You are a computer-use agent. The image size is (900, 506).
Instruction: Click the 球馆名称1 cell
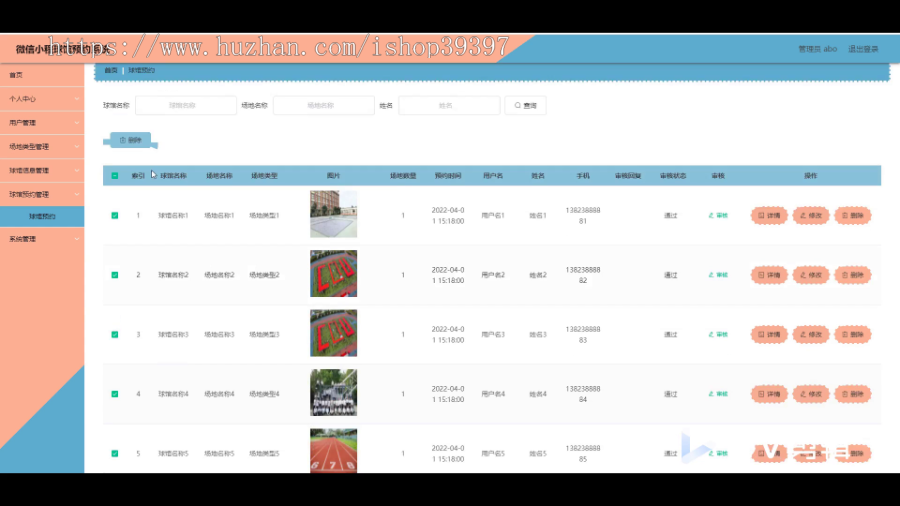coord(173,216)
